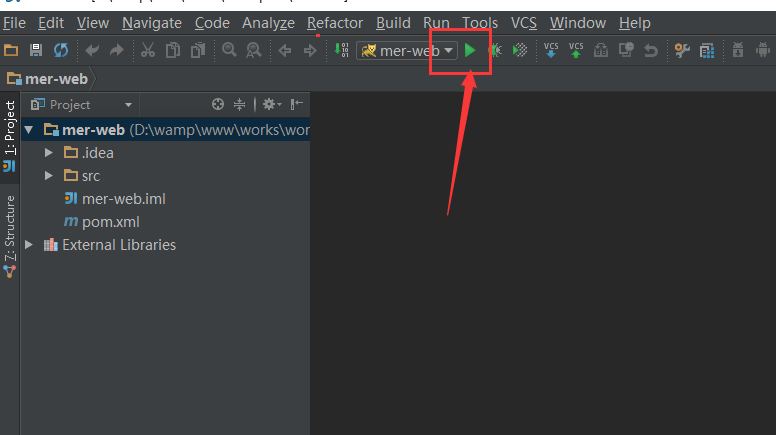The image size is (776, 435).
Task: Open the Refactor menu
Action: click(x=335, y=23)
